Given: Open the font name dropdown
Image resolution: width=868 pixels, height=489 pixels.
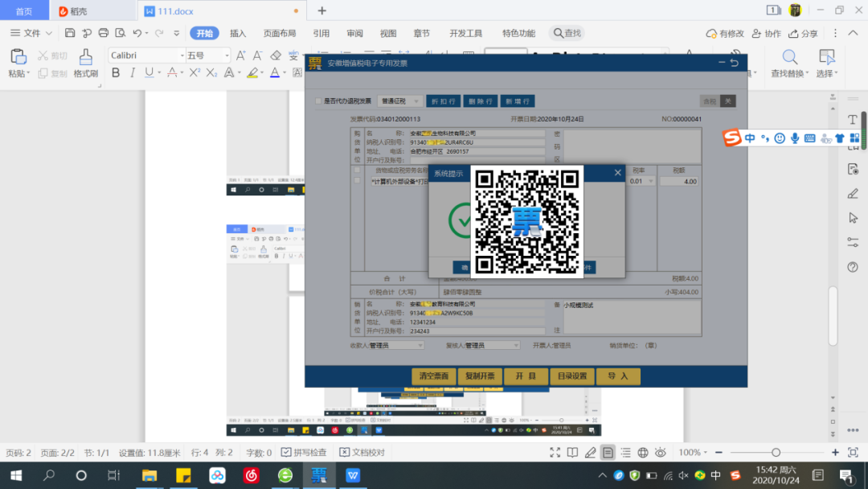Looking at the screenshot, I should pos(182,55).
